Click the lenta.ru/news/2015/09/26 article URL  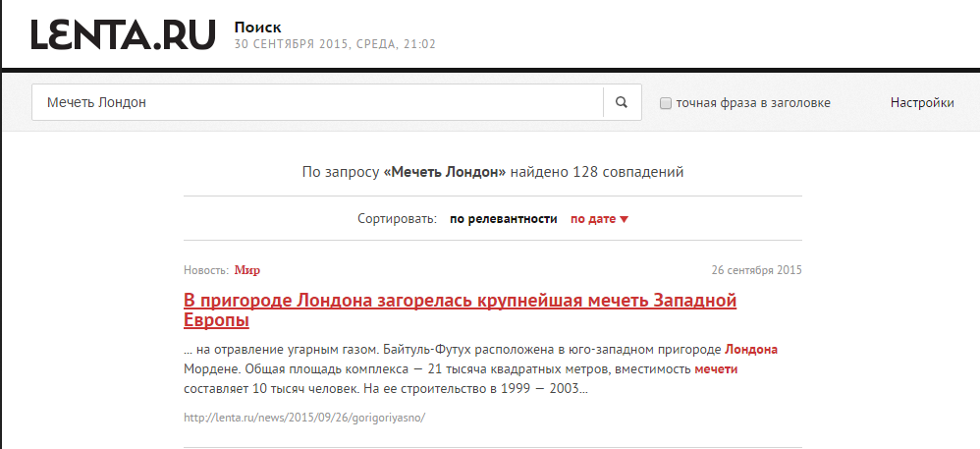303,417
